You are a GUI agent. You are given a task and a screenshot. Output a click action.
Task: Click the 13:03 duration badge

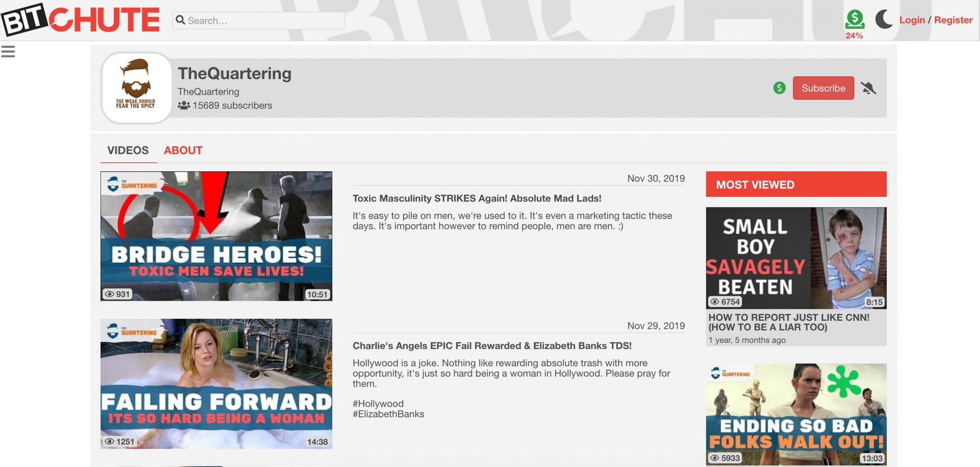[x=872, y=459]
